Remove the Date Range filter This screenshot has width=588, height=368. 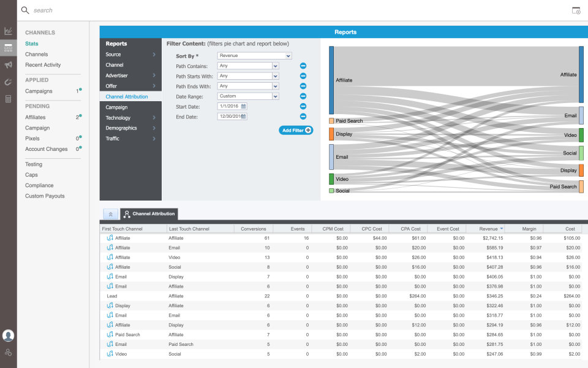[303, 96]
